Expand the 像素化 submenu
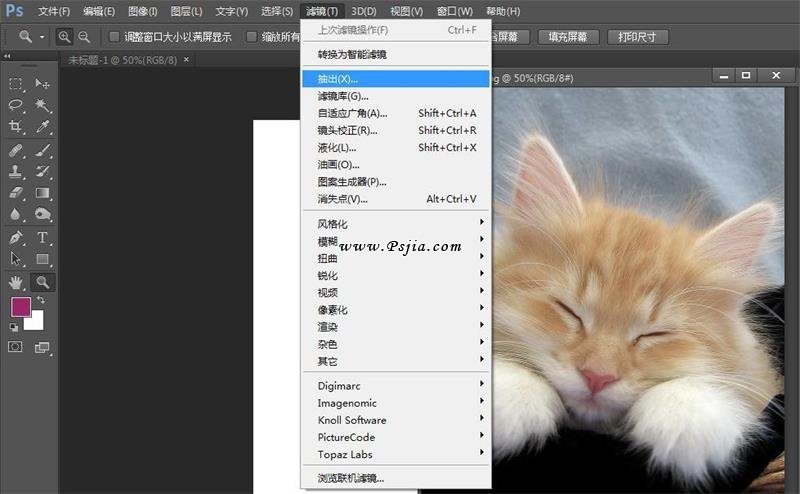This screenshot has height=494, width=800. (x=395, y=310)
